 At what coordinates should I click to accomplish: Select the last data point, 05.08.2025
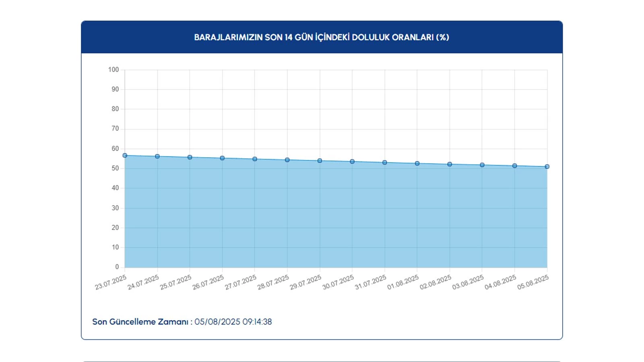click(547, 167)
